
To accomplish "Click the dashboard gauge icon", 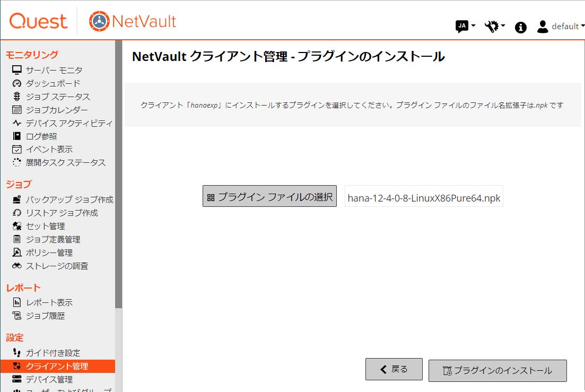I will pyautogui.click(x=17, y=83).
